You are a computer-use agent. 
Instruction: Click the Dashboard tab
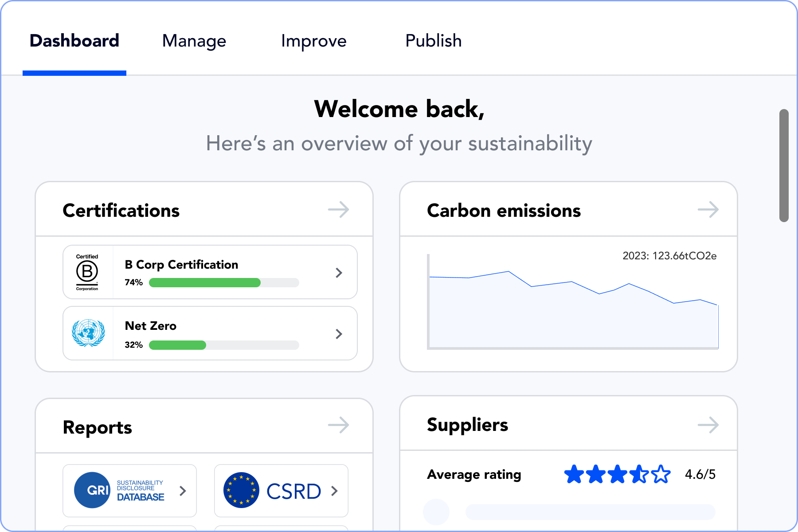[x=74, y=41]
